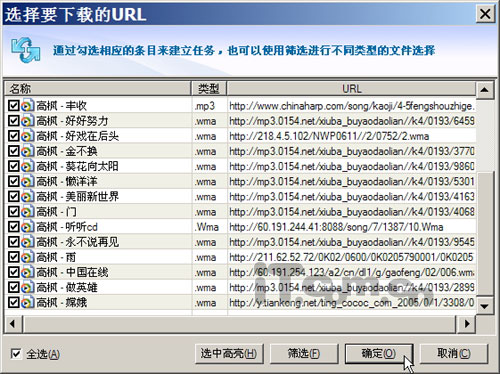Click the horizontal scrollbar right arrow

pyautogui.click(x=467, y=323)
